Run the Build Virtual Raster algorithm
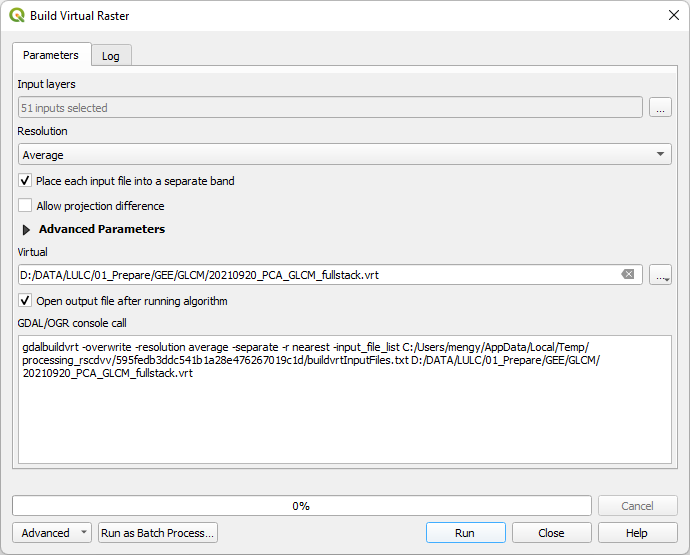This screenshot has height=555, width=690. tap(465, 533)
